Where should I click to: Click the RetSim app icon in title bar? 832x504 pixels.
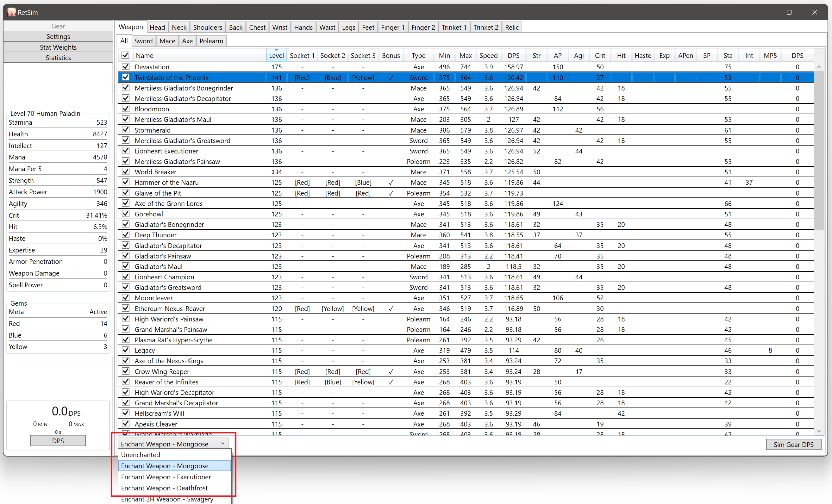[11, 12]
